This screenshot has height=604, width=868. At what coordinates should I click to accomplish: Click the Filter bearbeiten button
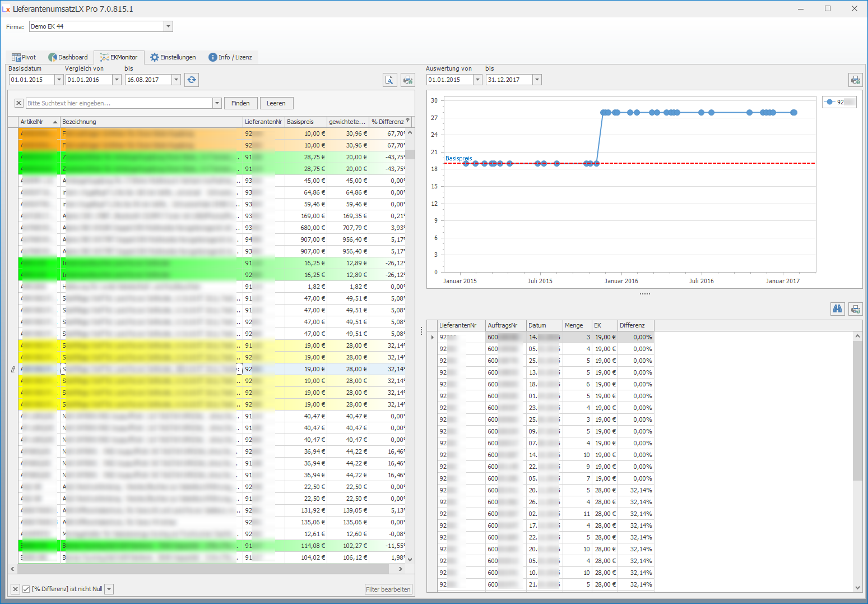coord(388,589)
